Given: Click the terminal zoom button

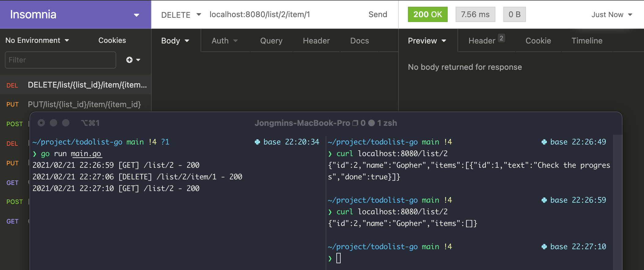Looking at the screenshot, I should tap(66, 123).
